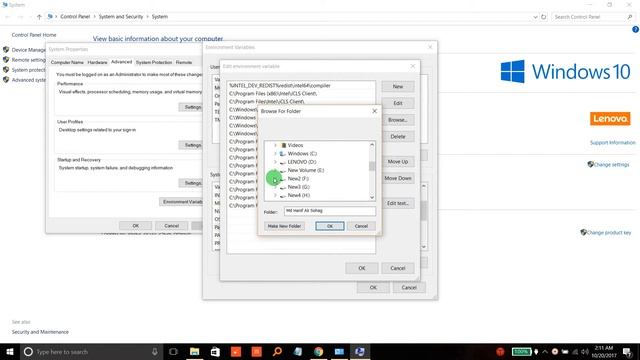Click Cancel in Edit environment variable dialog
The height and width of the screenshot is (360, 640).
coord(398,268)
